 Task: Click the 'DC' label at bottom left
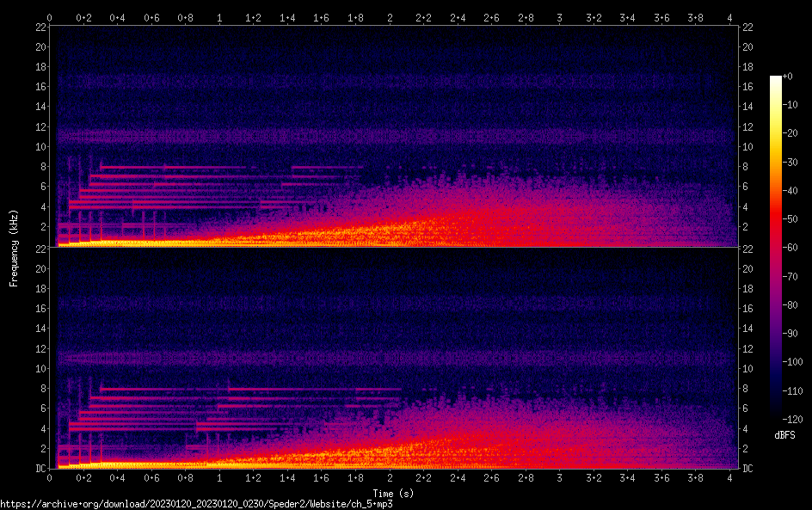pos(40,468)
